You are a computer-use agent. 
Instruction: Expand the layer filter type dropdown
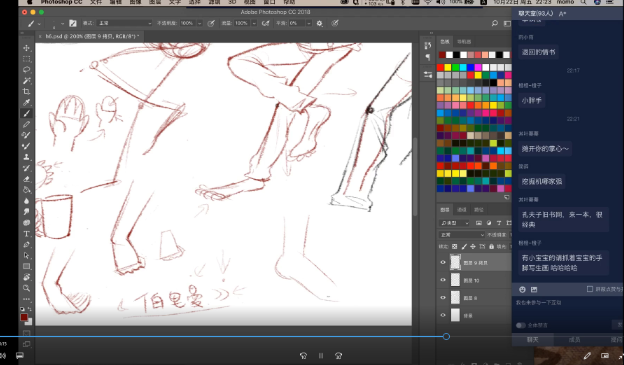(454, 223)
